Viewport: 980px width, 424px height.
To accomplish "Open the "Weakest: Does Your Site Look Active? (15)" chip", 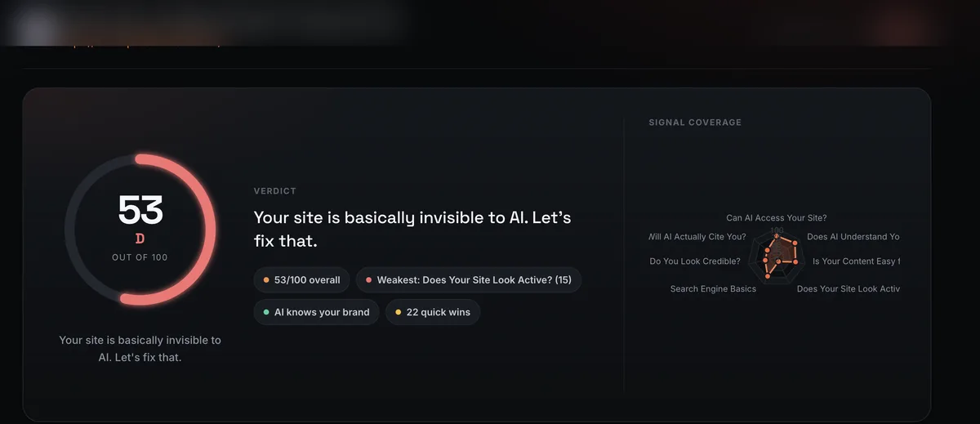I will pyautogui.click(x=469, y=279).
